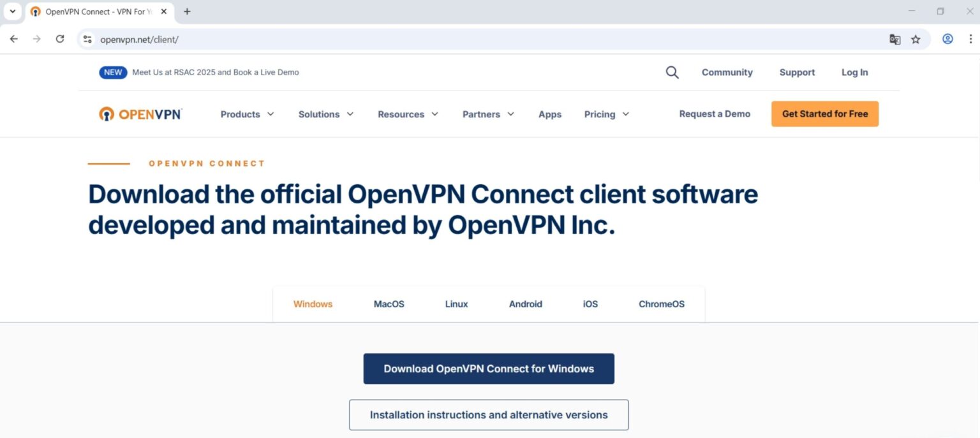Click Download OpenVPN Connect for Windows

pyautogui.click(x=489, y=369)
